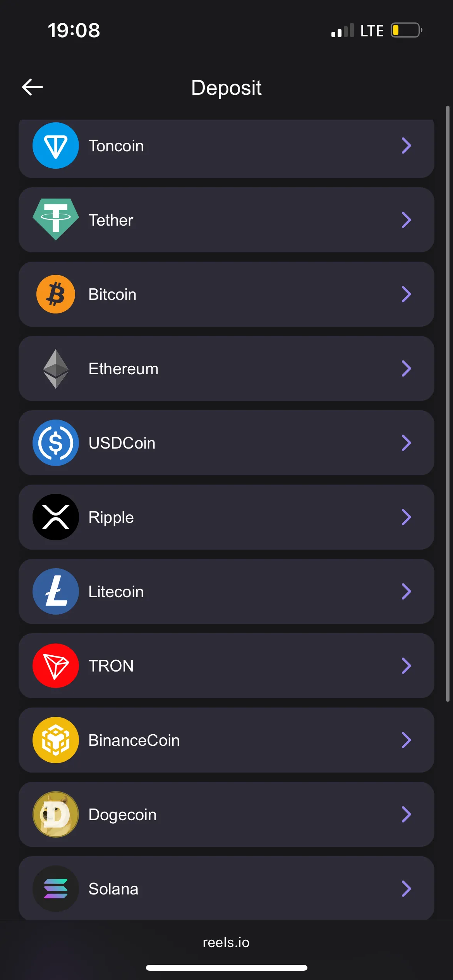Image resolution: width=453 pixels, height=980 pixels.
Task: Open Toncoin deposit via chevron
Action: pos(406,146)
